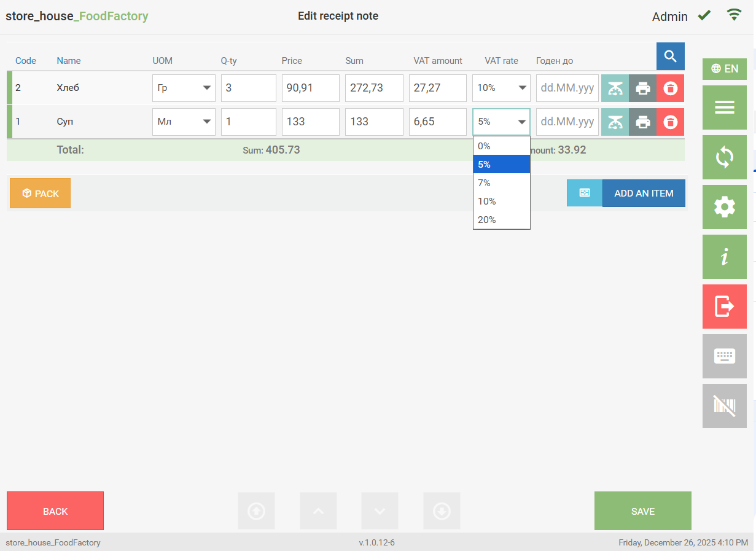
Task: Open the UOM dropdown for Хлеб
Action: (184, 88)
